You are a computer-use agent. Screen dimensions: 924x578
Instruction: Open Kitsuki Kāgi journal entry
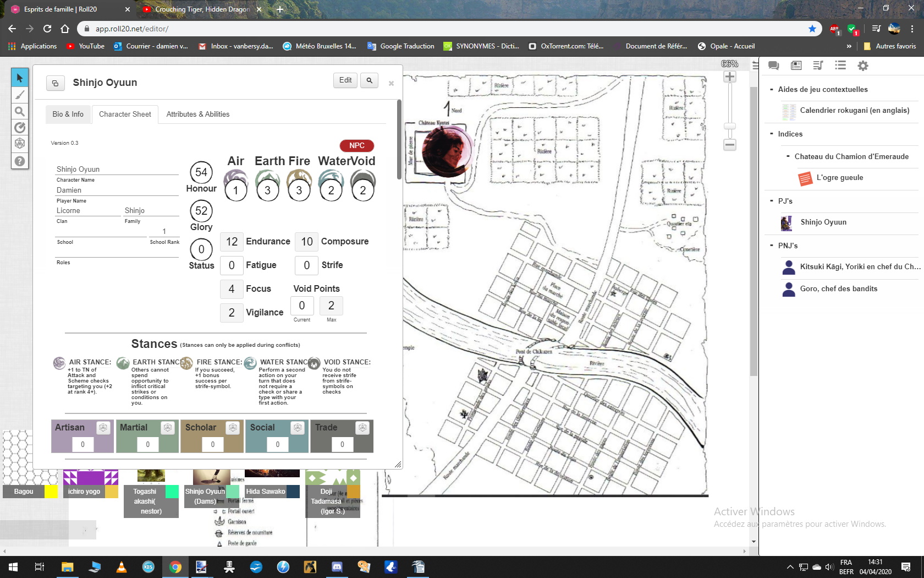pos(860,266)
